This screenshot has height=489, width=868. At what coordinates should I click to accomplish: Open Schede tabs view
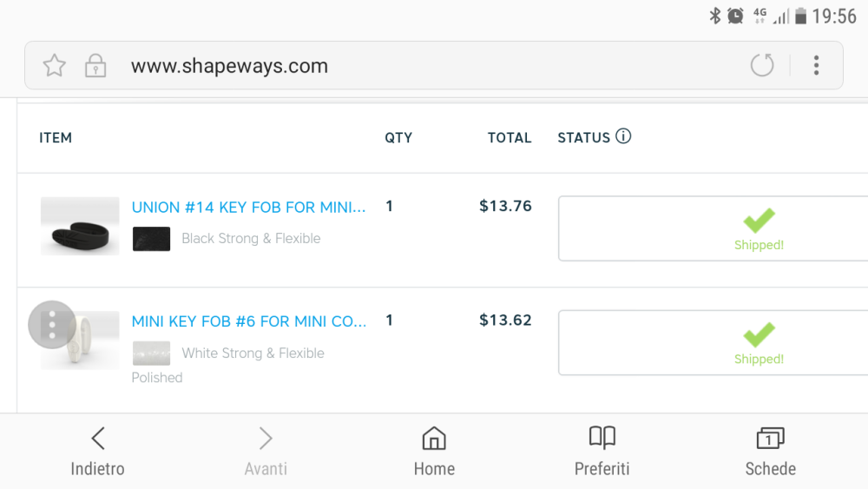pyautogui.click(x=770, y=451)
